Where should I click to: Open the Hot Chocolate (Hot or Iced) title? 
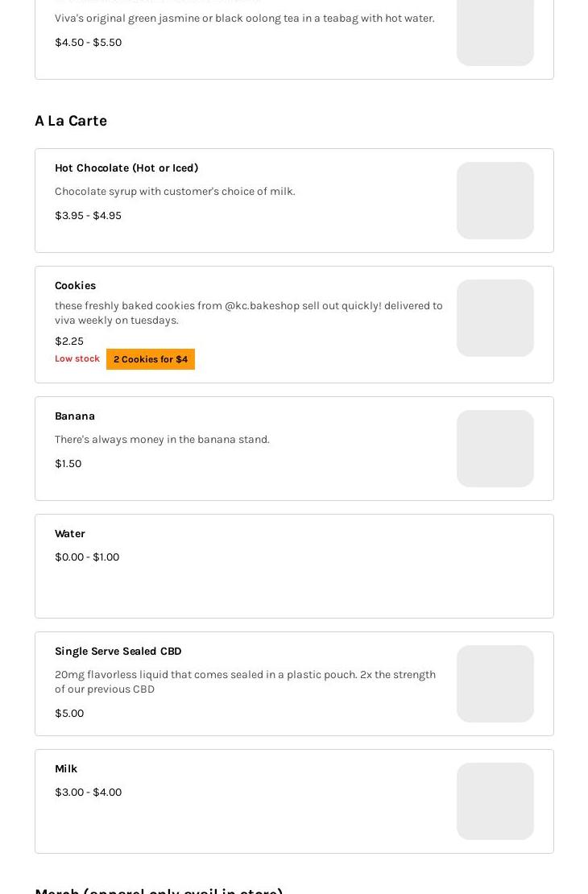[126, 168]
